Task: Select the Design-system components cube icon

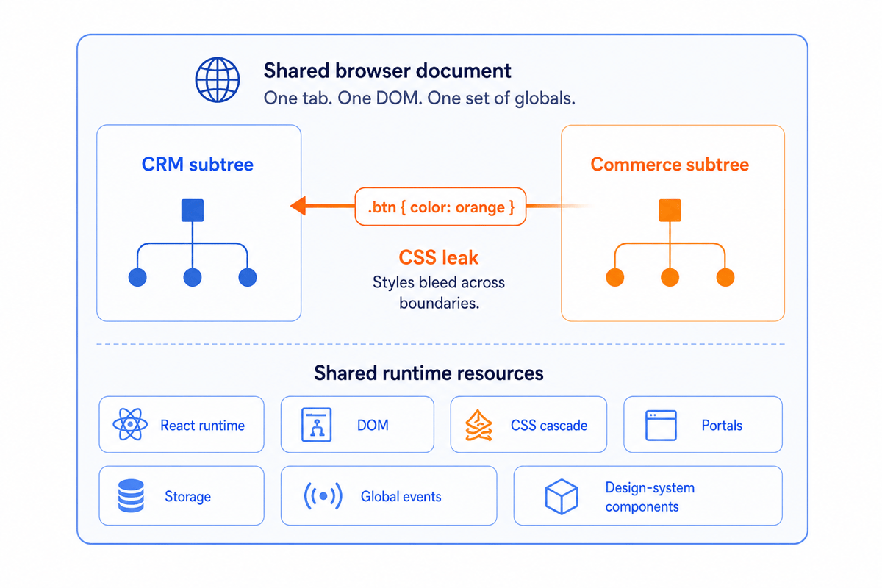Action: 562,497
